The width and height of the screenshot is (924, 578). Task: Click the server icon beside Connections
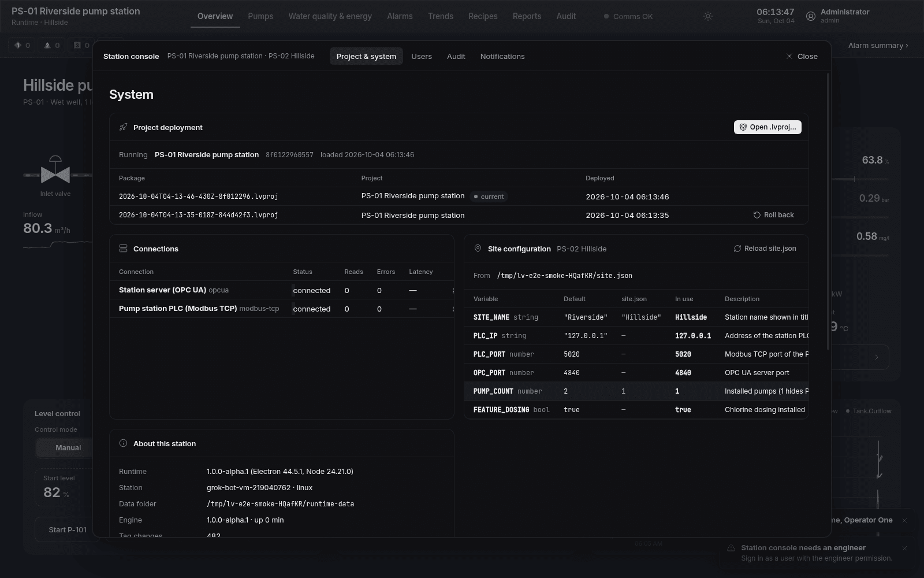123,249
